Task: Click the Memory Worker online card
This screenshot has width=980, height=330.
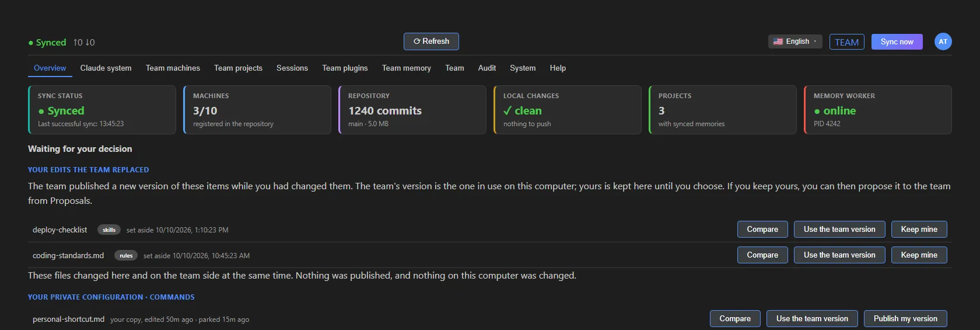Action: (x=878, y=110)
